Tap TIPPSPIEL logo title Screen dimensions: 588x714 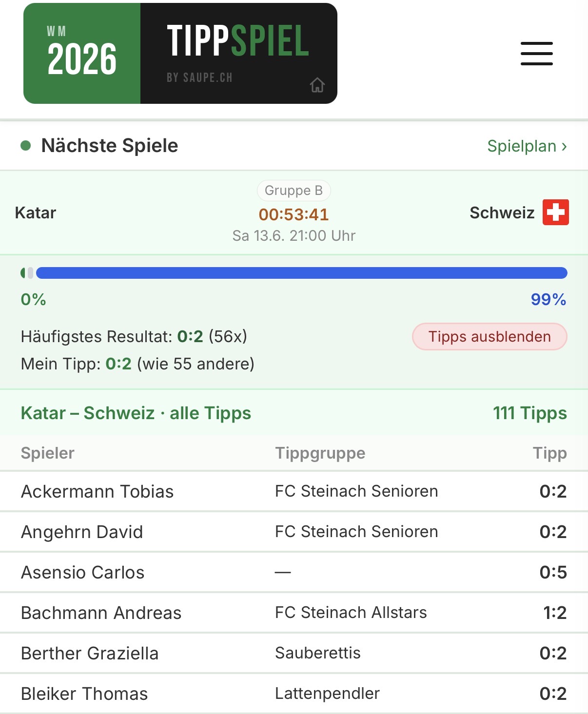coord(238,41)
